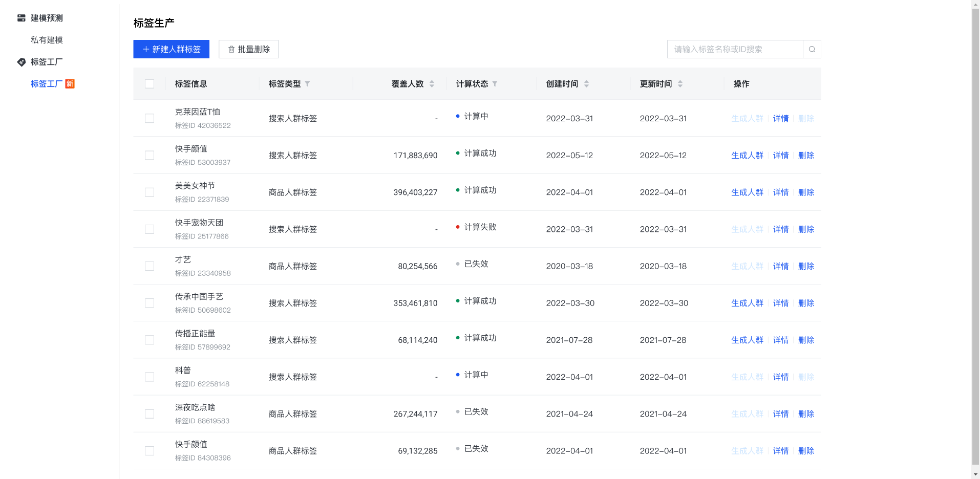
Task: Select the 标签工厂 submenu item
Action: 47,84
